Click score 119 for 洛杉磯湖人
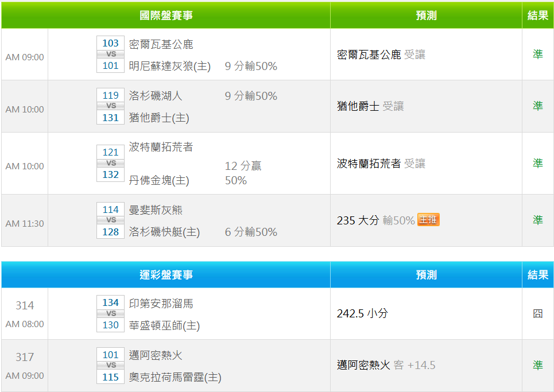This screenshot has width=554, height=392. tap(111, 95)
